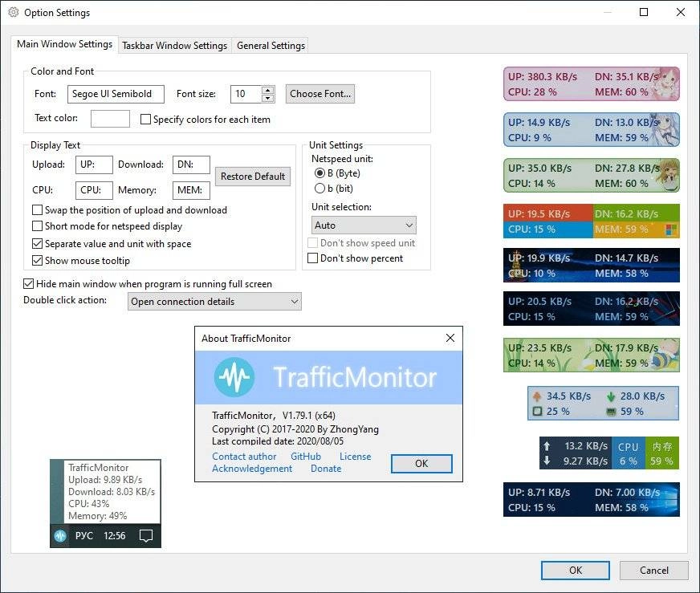The height and width of the screenshot is (593, 700).
Task: Click the orange upload arrow icon beside 34.5 KB/s
Action: click(x=537, y=396)
